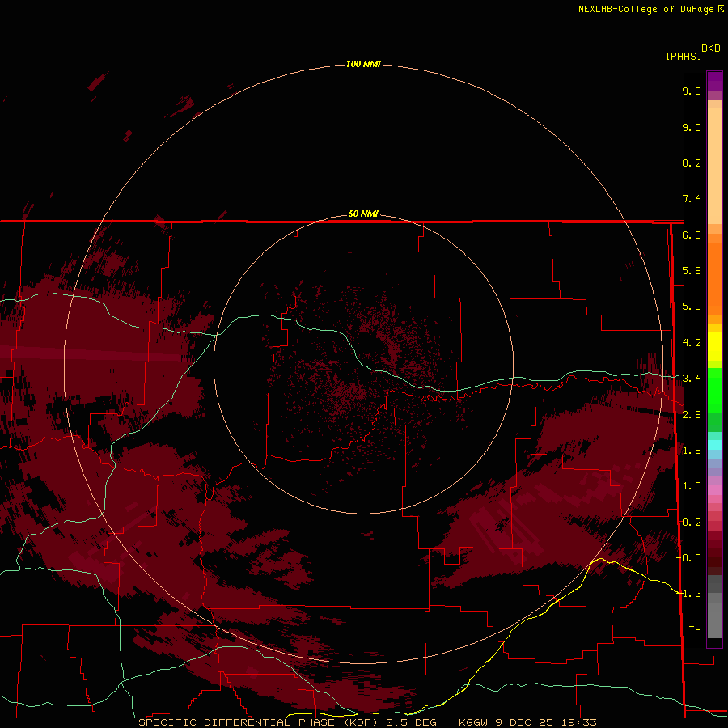Viewport: 728px width, 728px height.
Task: Pick the peach segment of the color bar
Action: (714, 166)
